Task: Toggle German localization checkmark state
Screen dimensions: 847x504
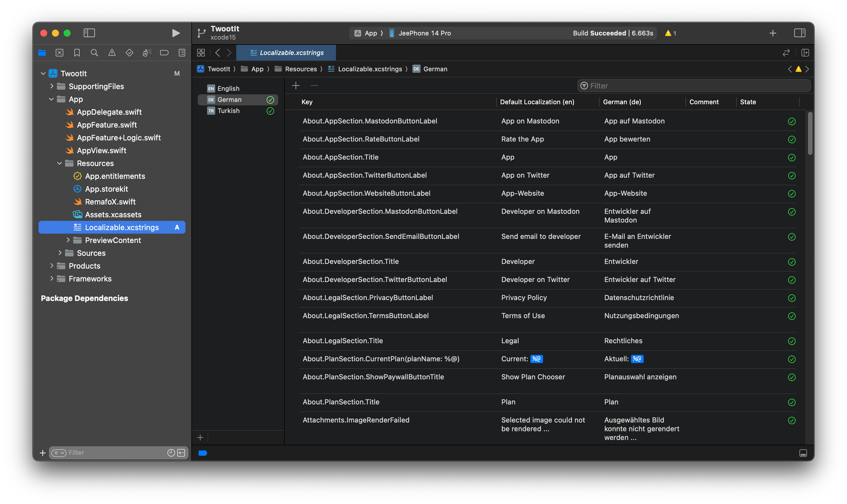Action: pos(271,99)
